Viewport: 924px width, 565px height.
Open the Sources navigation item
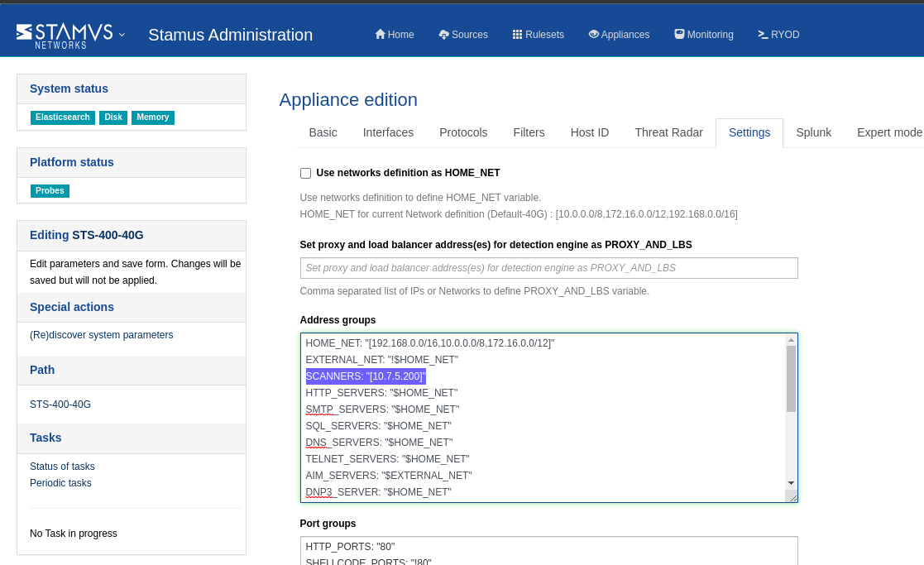pyautogui.click(x=463, y=35)
